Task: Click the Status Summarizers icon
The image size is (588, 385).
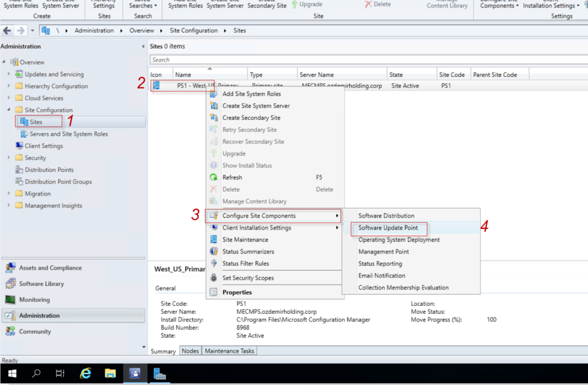Action: [214, 251]
